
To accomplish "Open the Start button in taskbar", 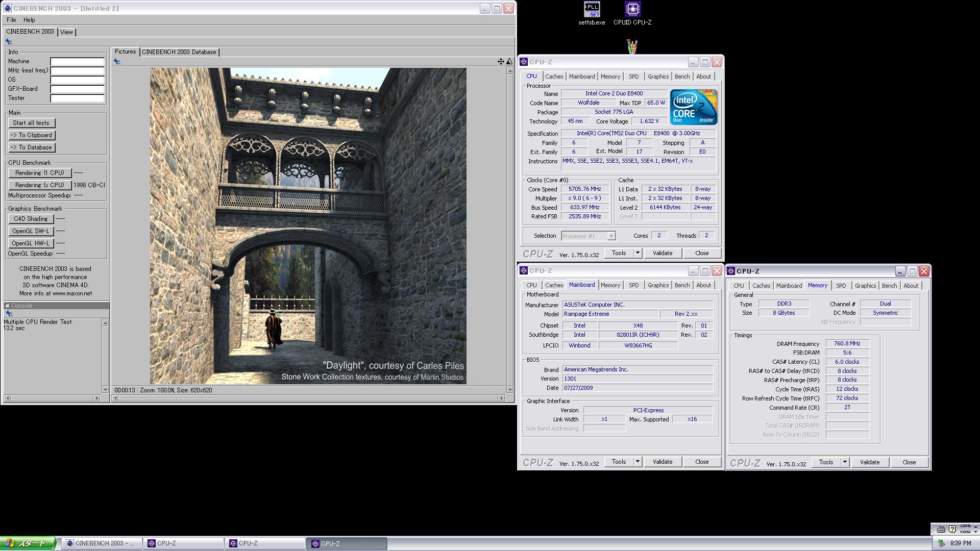I will pyautogui.click(x=28, y=543).
